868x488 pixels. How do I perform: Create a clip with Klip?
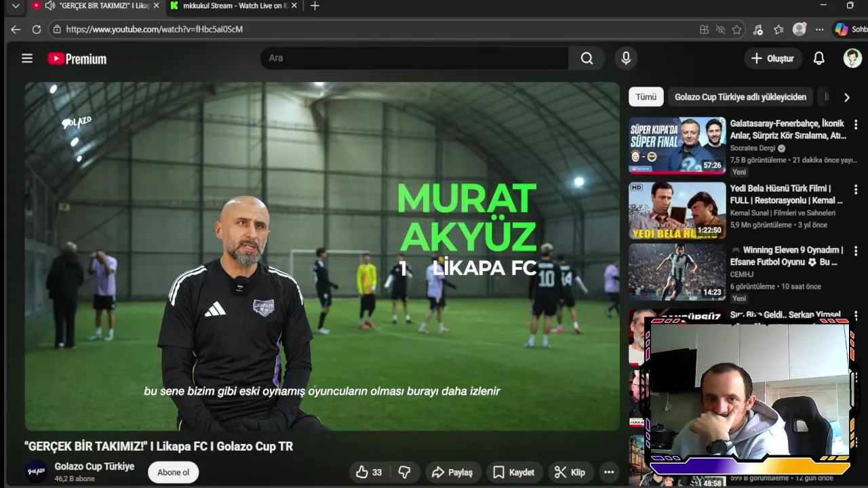570,472
